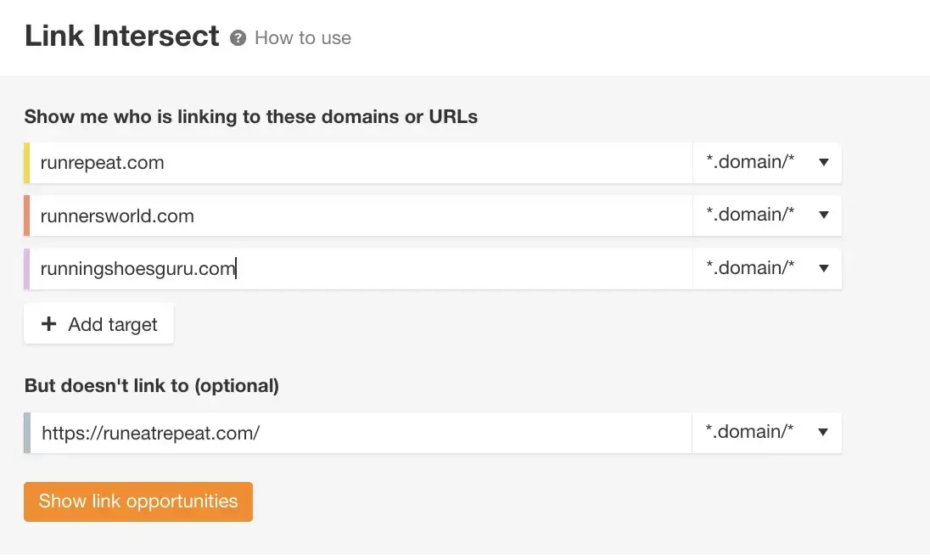Open the How to use link
930x560 pixels.
pyautogui.click(x=303, y=38)
